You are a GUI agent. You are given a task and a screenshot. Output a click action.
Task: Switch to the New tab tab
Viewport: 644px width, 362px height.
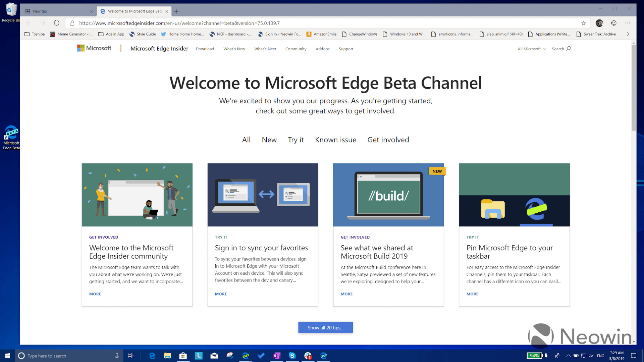(58, 11)
